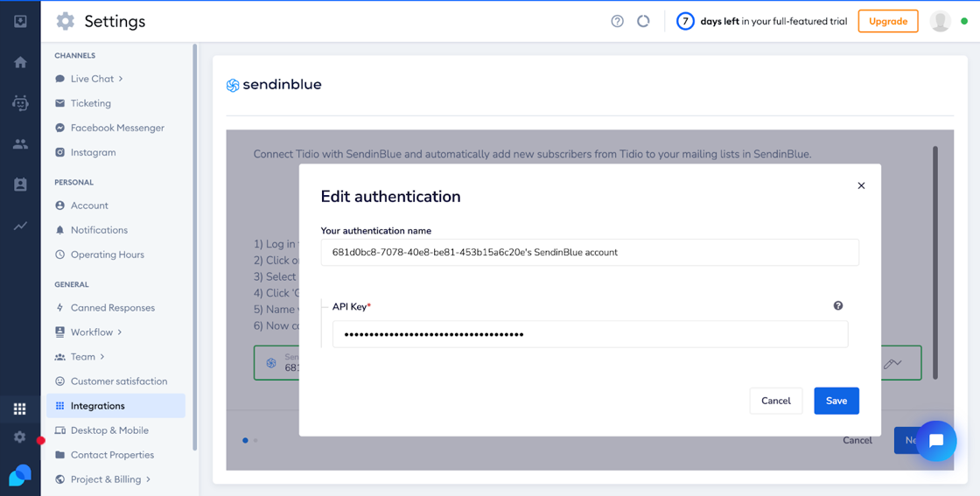Click the authentication name input field
Viewport: 980px width, 496px height.
(x=590, y=252)
